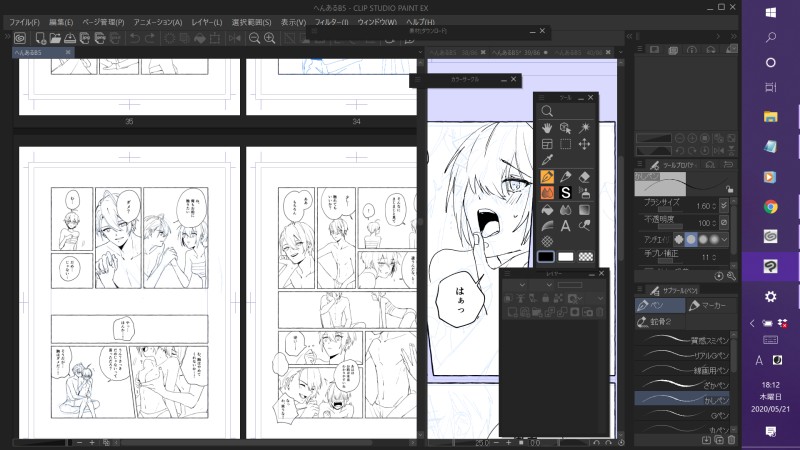Screen dimensions: 800x450
Task: Select the Frame layout tool
Action: (547, 144)
